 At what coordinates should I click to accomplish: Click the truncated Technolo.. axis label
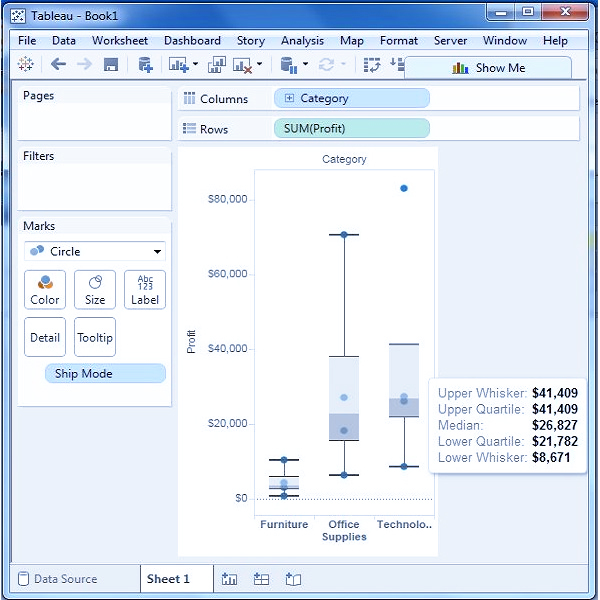(404, 524)
